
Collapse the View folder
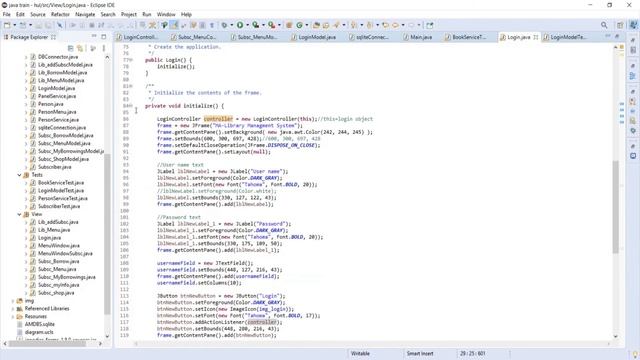(x=19, y=214)
